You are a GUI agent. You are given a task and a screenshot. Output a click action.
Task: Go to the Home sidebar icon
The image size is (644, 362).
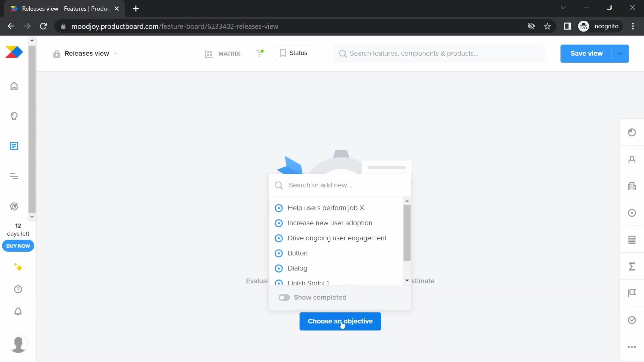(14, 86)
